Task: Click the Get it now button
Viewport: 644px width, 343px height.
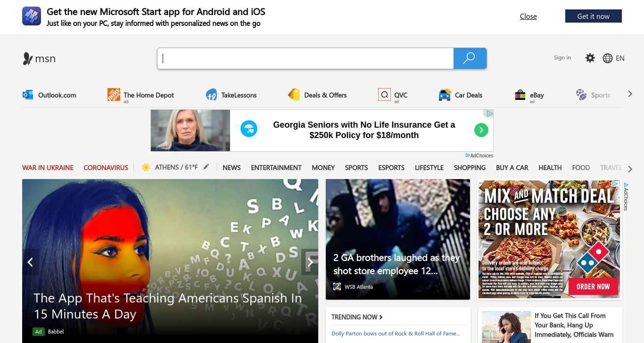Action: coord(594,16)
